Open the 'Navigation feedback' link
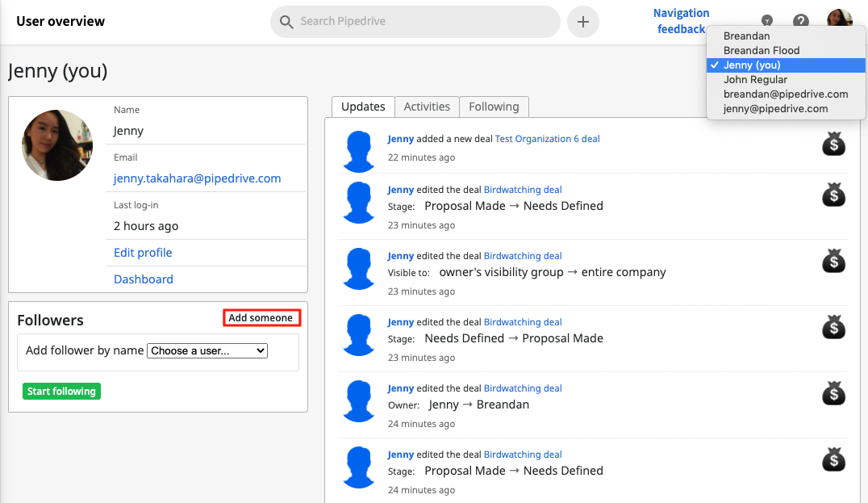Image resolution: width=868 pixels, height=503 pixels. tap(681, 21)
